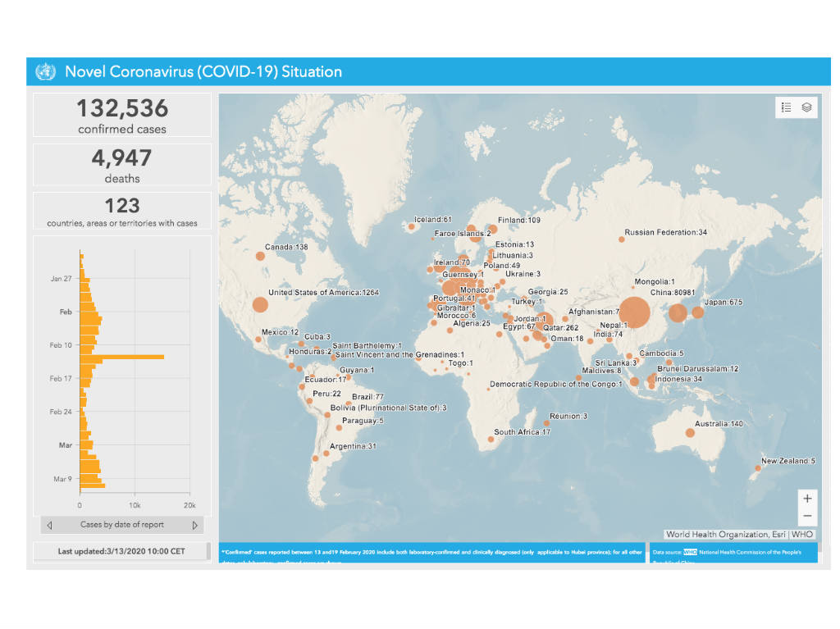Image resolution: width=840 pixels, height=629 pixels.
Task: Click the China:80981 map label
Action: point(673,293)
